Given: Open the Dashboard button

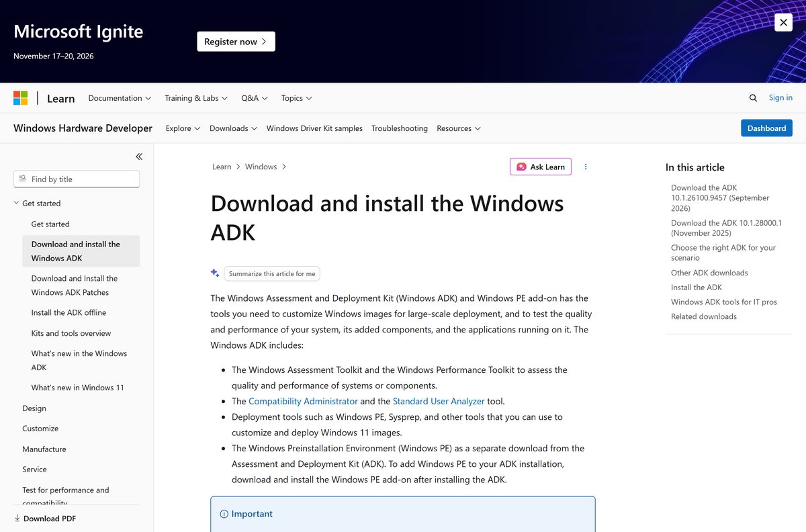Looking at the screenshot, I should click(766, 128).
